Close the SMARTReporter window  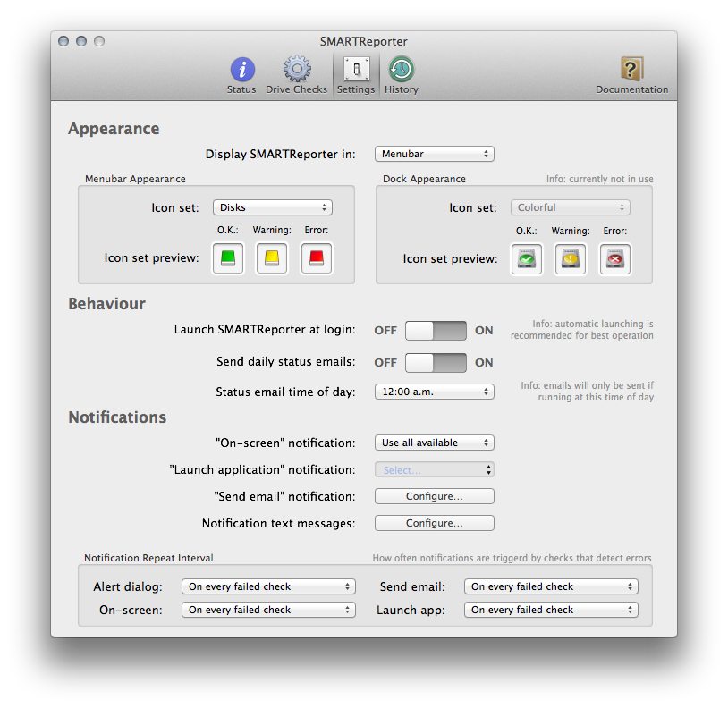click(63, 41)
